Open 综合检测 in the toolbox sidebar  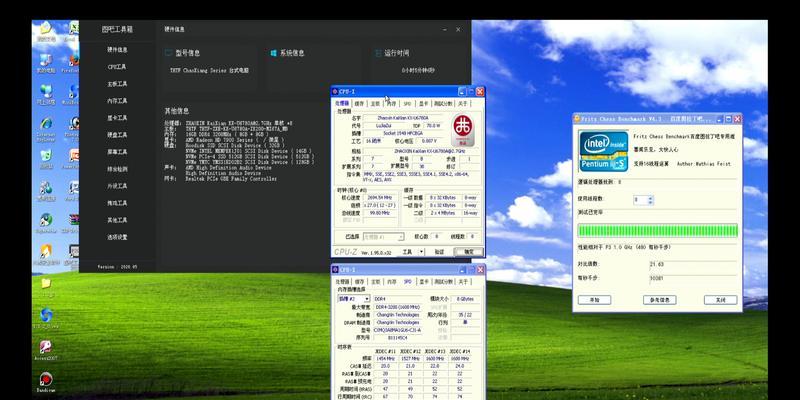click(117, 169)
